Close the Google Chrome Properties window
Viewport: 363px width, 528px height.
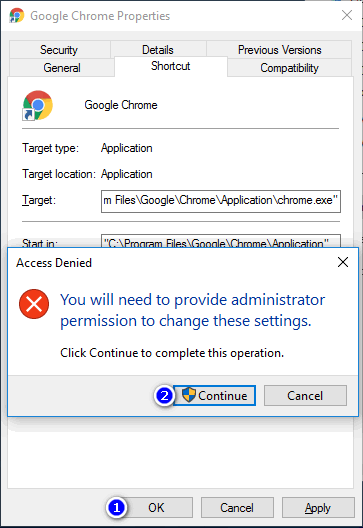346,15
